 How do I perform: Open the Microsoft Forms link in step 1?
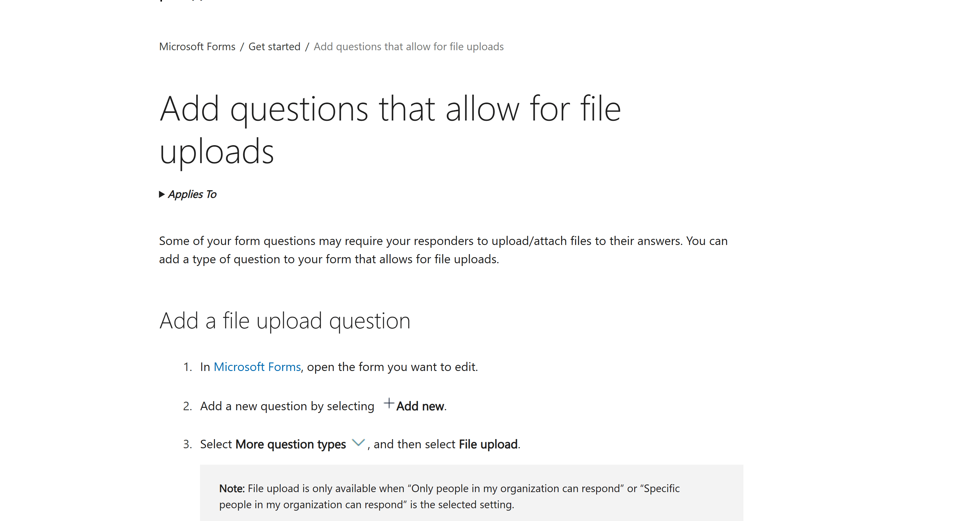tap(257, 367)
